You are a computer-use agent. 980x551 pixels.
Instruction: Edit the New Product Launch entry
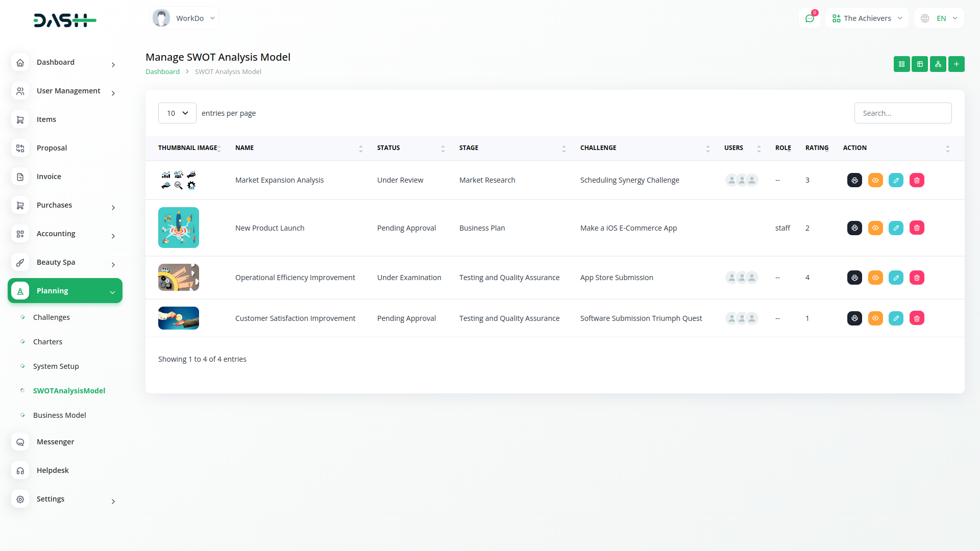[896, 228]
